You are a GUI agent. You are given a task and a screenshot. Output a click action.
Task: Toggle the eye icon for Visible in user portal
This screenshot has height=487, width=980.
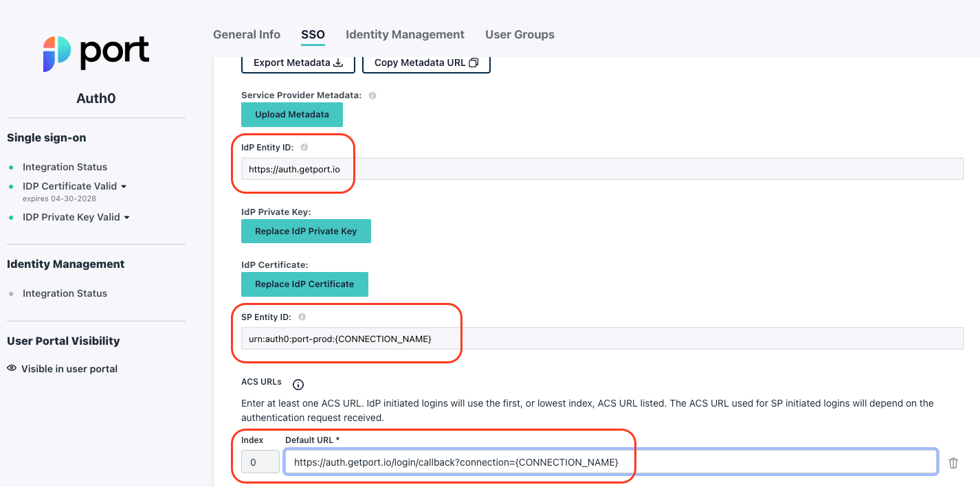(x=12, y=368)
